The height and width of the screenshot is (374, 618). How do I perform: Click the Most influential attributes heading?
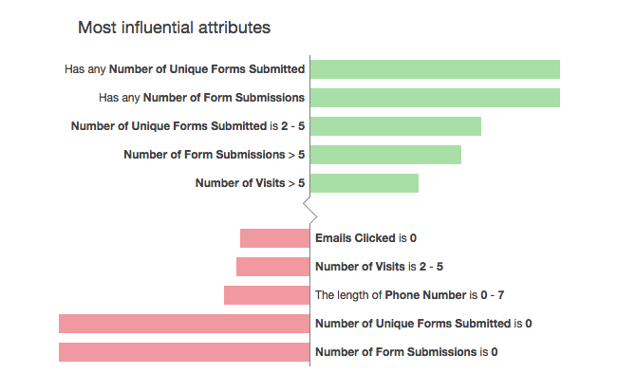(174, 28)
